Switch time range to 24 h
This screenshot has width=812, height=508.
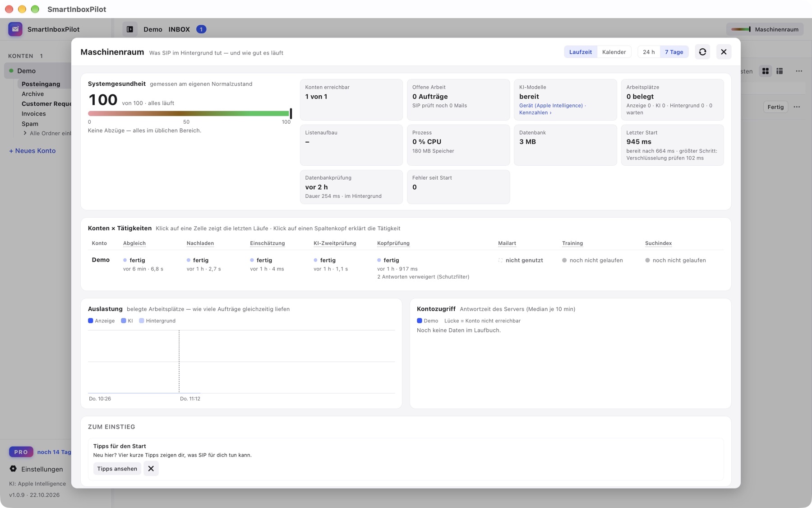pos(649,52)
